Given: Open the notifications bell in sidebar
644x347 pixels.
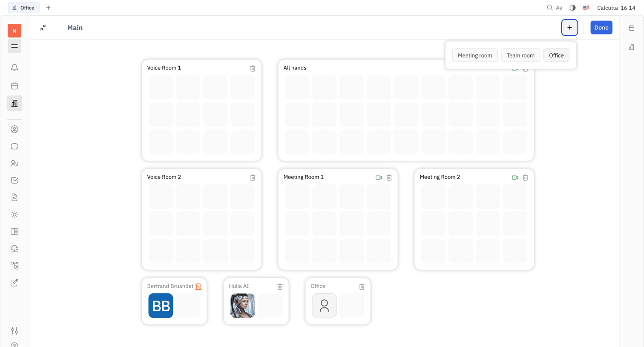Looking at the screenshot, I should click(14, 68).
